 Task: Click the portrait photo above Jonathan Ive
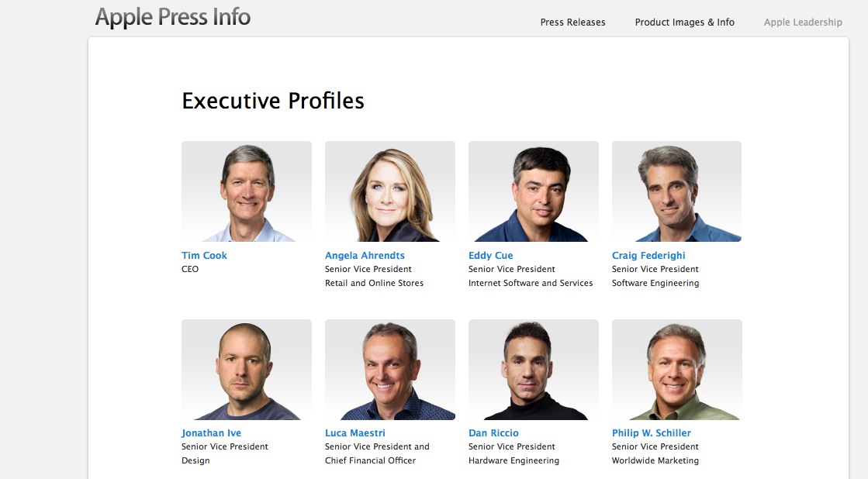247,370
